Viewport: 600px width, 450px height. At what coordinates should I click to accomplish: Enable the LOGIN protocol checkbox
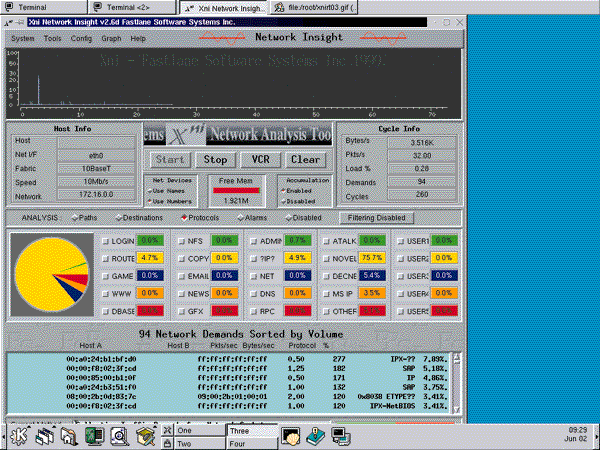click(x=106, y=241)
